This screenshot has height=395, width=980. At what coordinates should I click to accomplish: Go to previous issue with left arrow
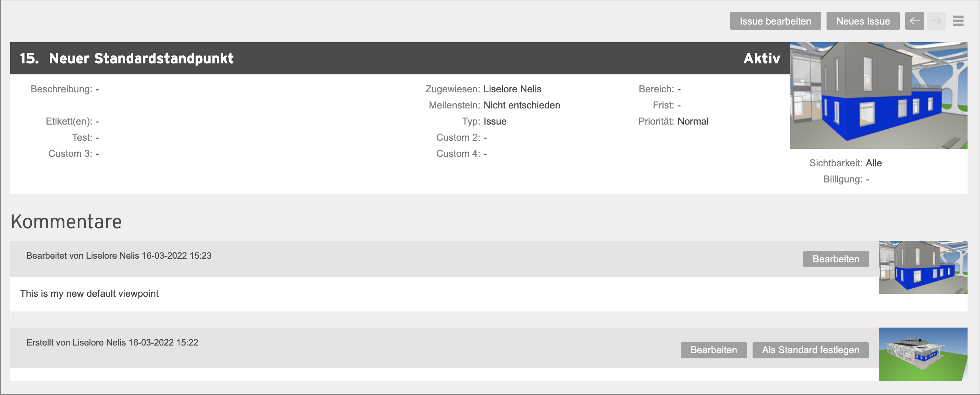coord(914,21)
